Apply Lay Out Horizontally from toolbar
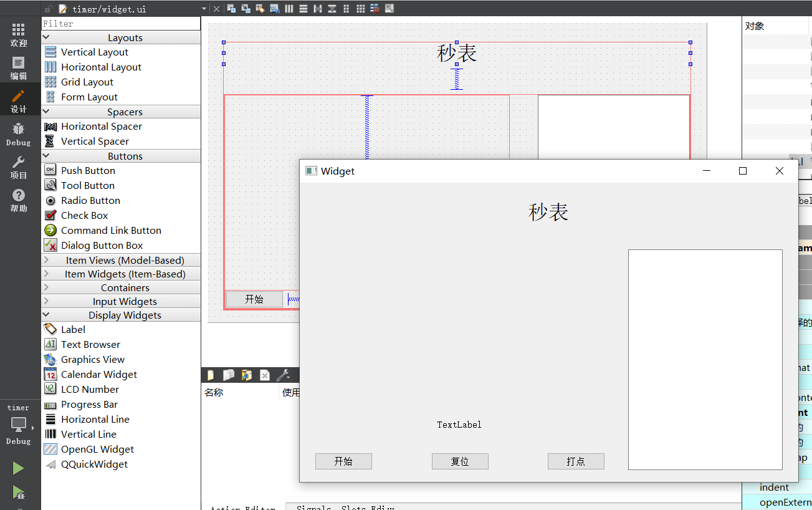The image size is (812, 510). pyautogui.click(x=289, y=9)
